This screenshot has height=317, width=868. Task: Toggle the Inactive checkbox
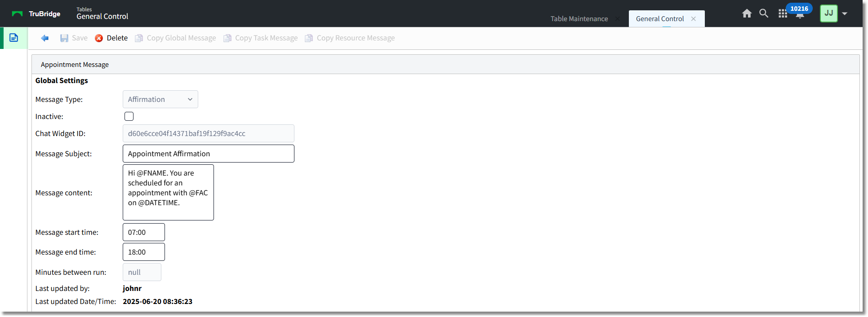click(x=129, y=116)
